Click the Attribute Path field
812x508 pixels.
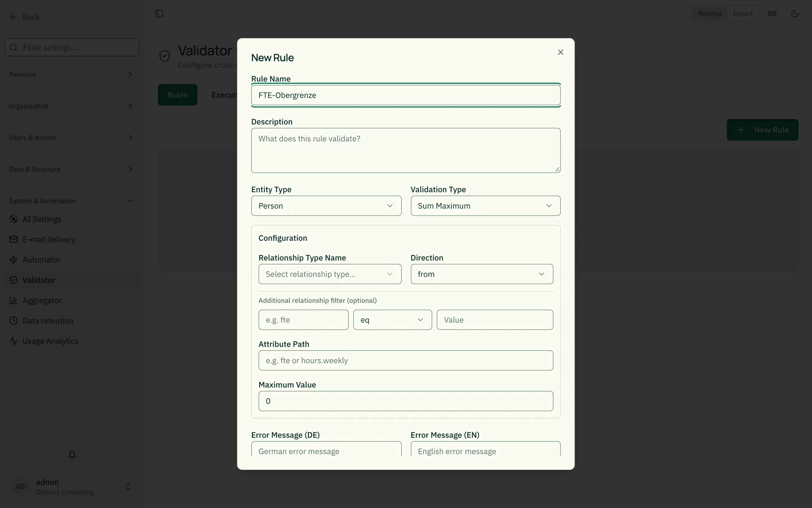[406, 360]
